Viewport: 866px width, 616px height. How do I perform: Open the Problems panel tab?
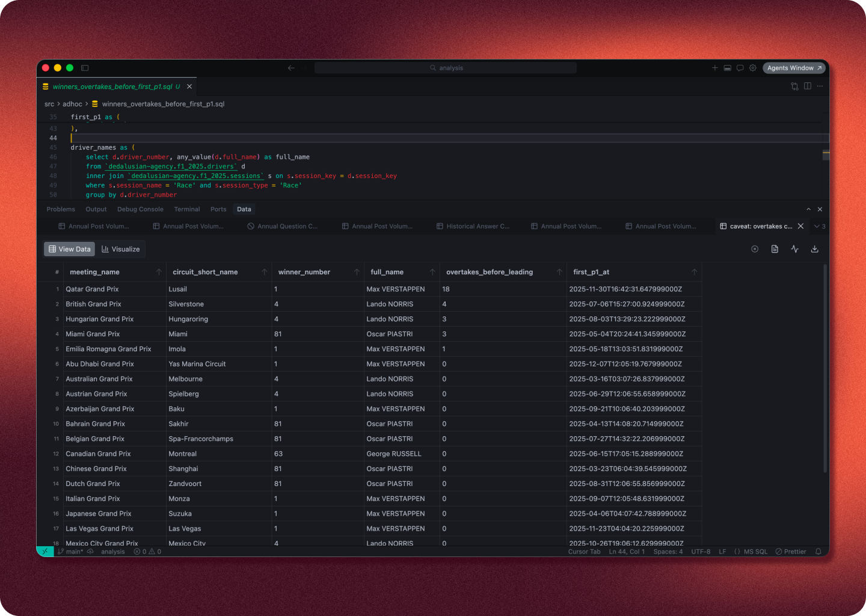pos(61,209)
